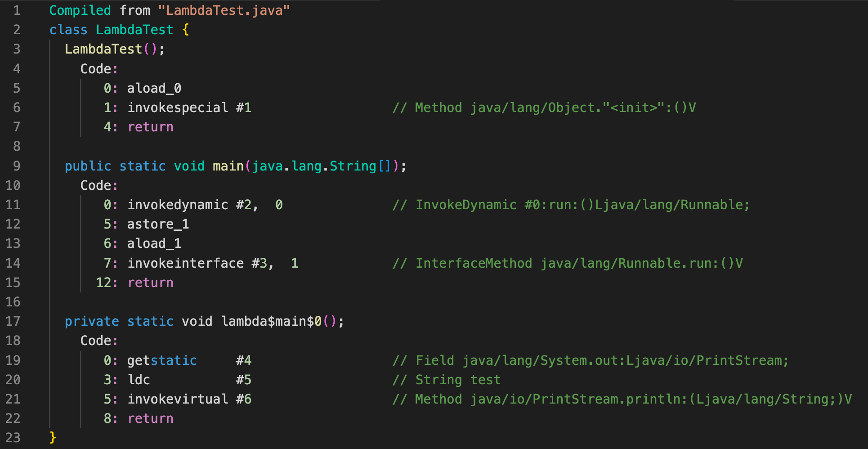
Task: Click line number 9 in the gutter
Action: (17, 166)
